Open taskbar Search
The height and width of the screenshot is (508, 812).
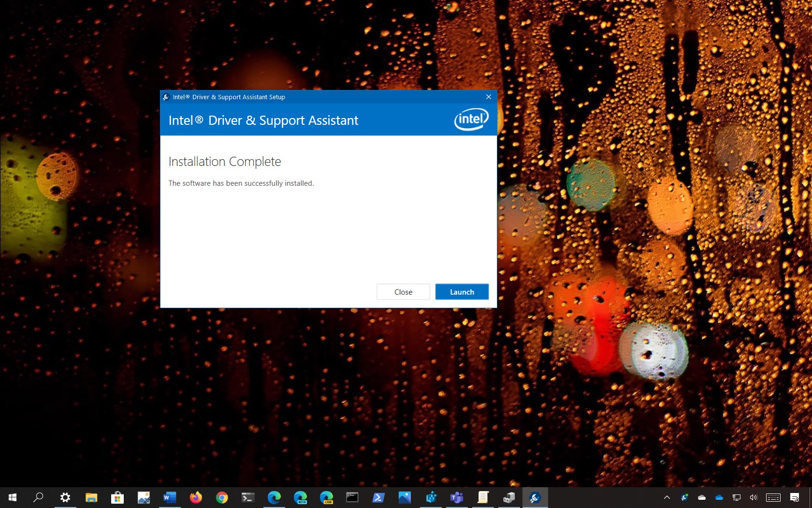(x=38, y=497)
